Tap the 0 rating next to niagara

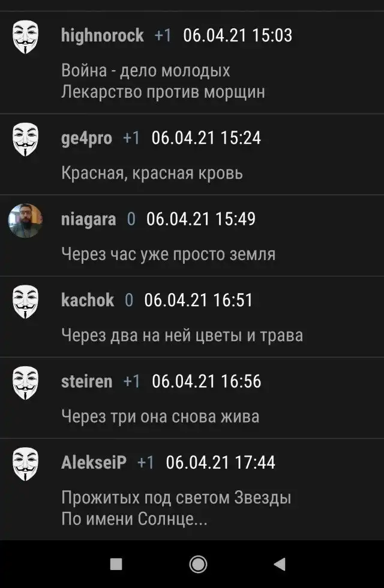(131, 219)
